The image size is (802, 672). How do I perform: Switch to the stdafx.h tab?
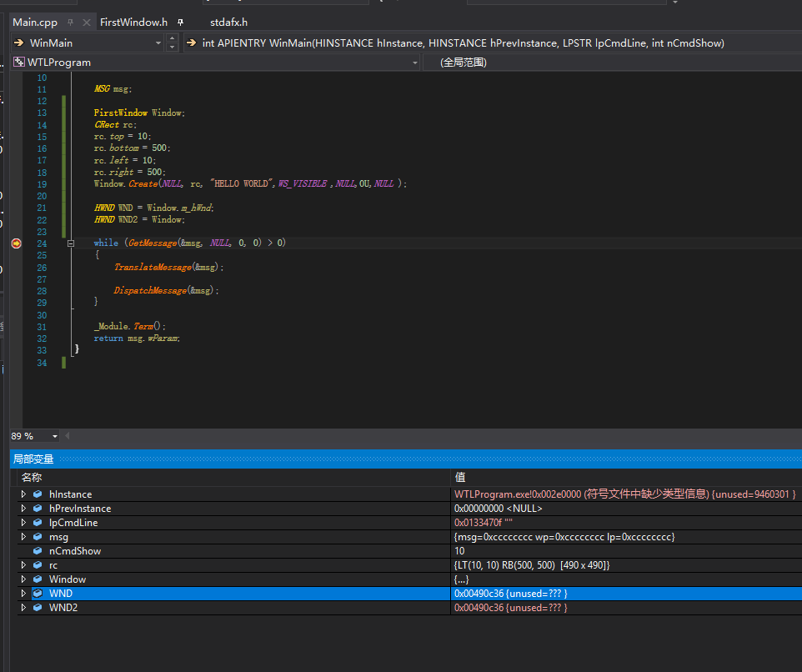(228, 23)
